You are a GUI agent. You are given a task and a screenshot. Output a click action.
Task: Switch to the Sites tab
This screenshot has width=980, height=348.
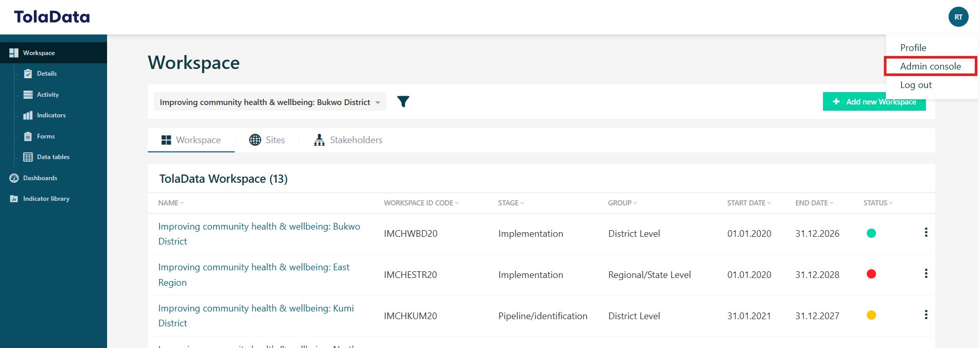(267, 140)
